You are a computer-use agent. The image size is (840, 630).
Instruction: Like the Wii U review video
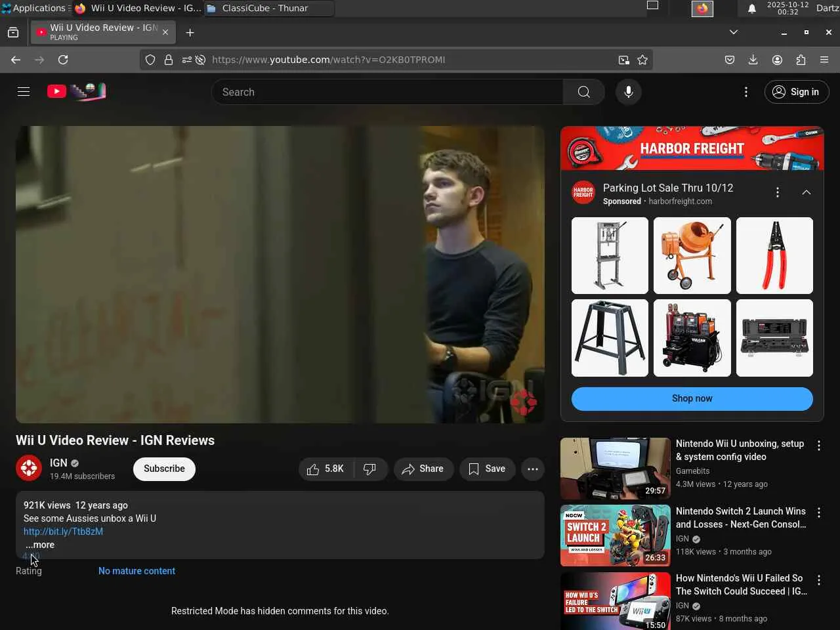pyautogui.click(x=326, y=469)
